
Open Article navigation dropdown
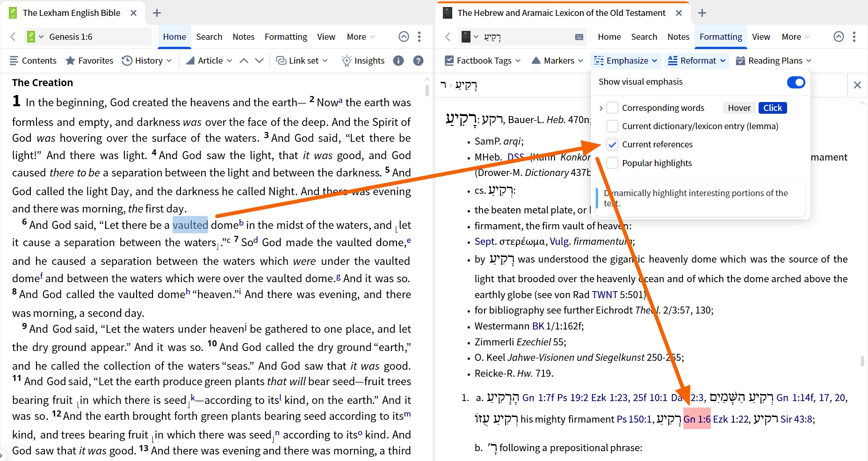pos(209,60)
